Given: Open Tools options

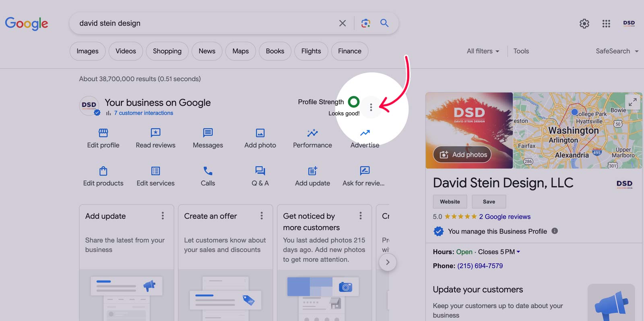Looking at the screenshot, I should [x=521, y=51].
